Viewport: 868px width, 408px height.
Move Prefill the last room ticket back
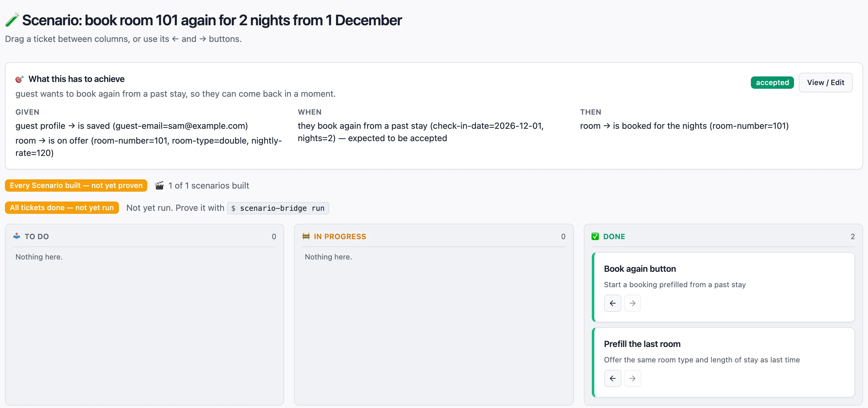pyautogui.click(x=612, y=378)
